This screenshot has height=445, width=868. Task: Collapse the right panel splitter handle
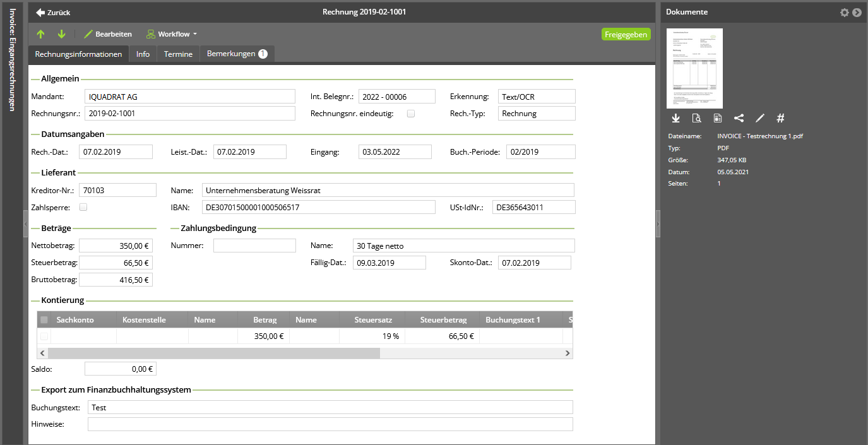658,223
